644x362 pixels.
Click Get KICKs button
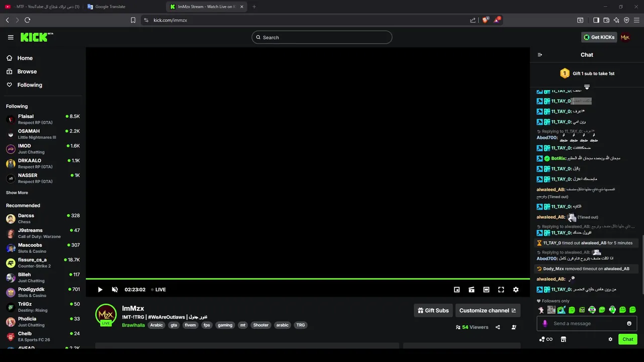click(x=598, y=37)
